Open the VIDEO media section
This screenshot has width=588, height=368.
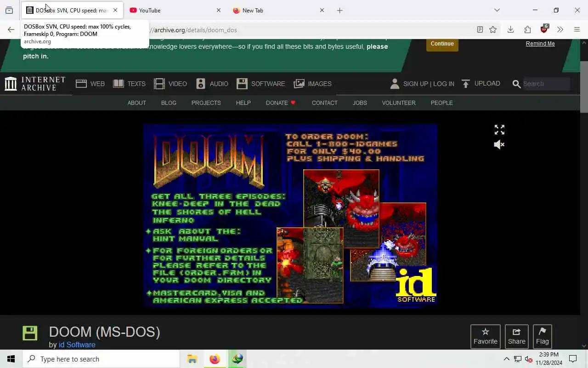coord(170,84)
